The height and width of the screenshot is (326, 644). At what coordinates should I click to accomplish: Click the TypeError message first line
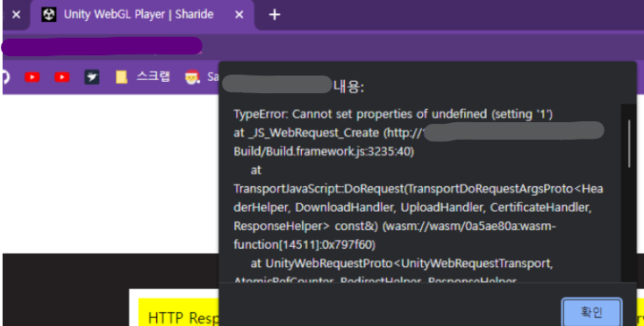click(x=393, y=114)
